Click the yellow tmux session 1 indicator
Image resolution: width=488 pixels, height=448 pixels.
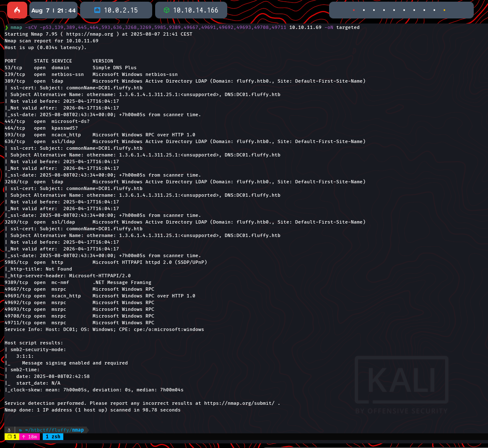12,437
